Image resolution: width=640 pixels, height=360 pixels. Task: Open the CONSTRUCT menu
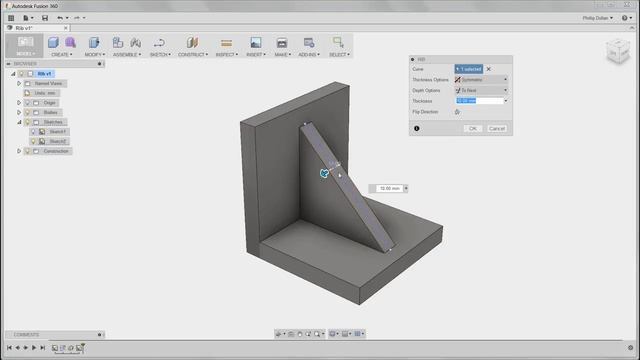pos(193,54)
